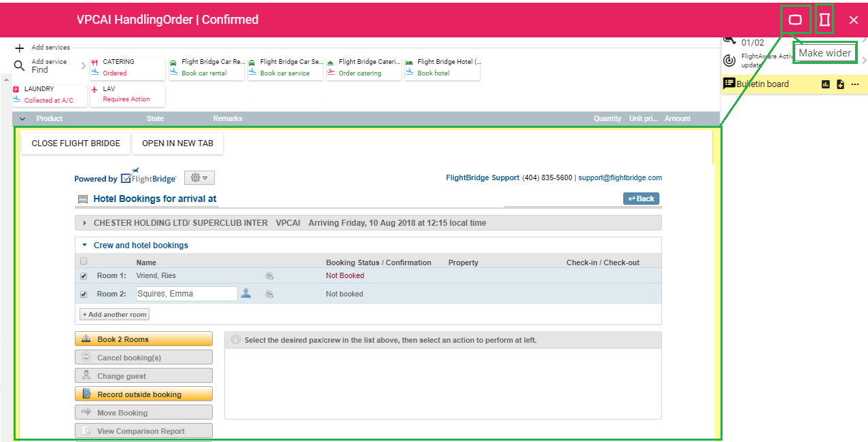Close the VPCAI HandlingOrder panel

point(854,20)
